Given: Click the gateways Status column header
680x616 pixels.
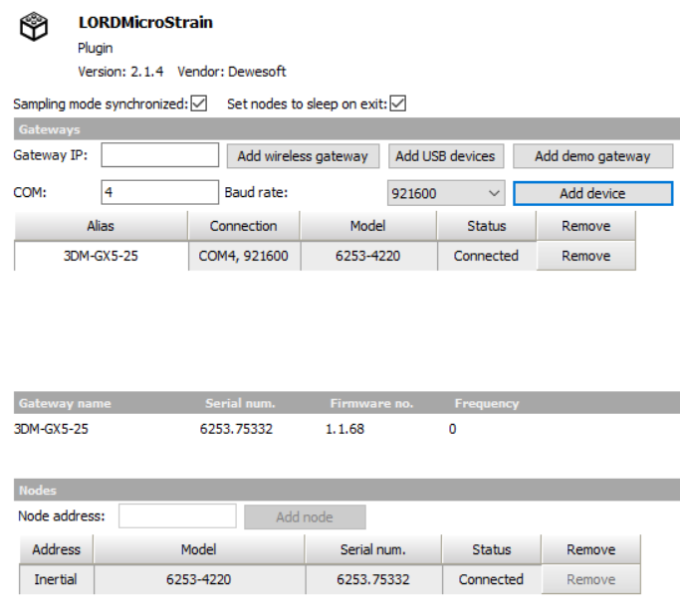Looking at the screenshot, I should (487, 226).
